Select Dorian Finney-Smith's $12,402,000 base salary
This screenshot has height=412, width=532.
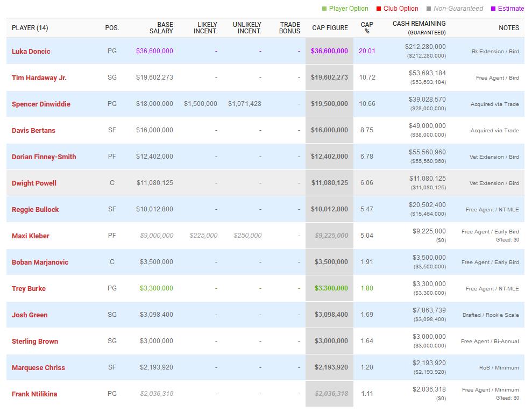155,157
